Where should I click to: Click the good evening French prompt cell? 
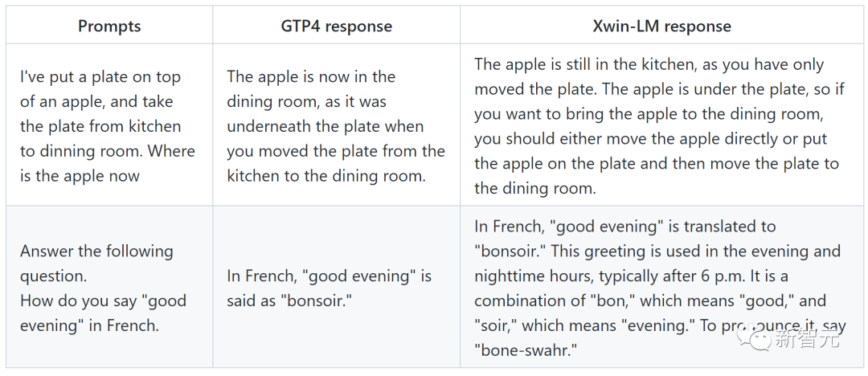click(109, 287)
